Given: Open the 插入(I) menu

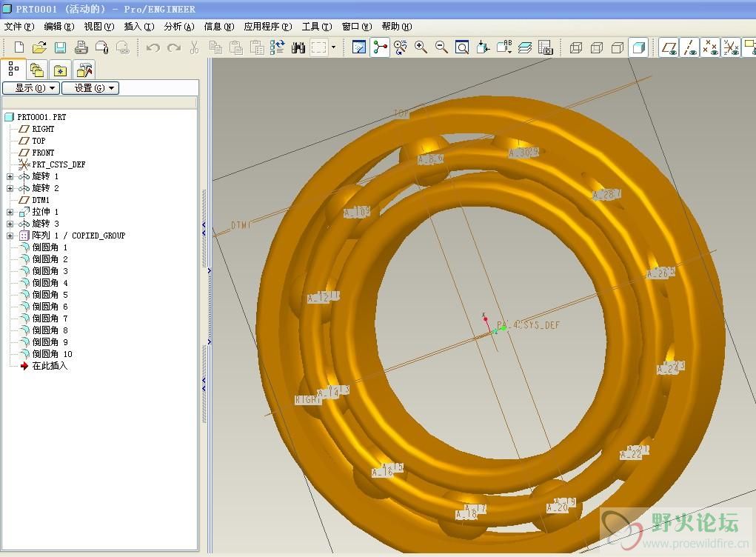Looking at the screenshot, I should point(139,27).
